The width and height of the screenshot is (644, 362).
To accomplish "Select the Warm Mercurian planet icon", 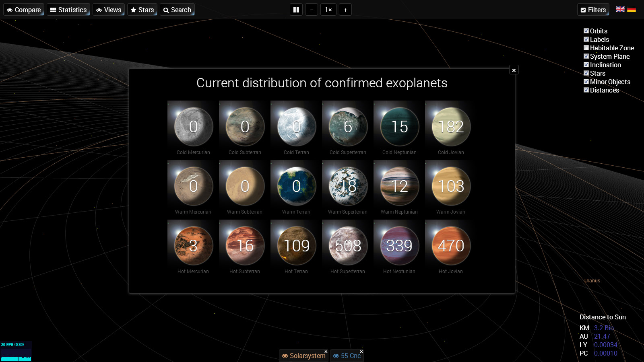I will point(193,186).
